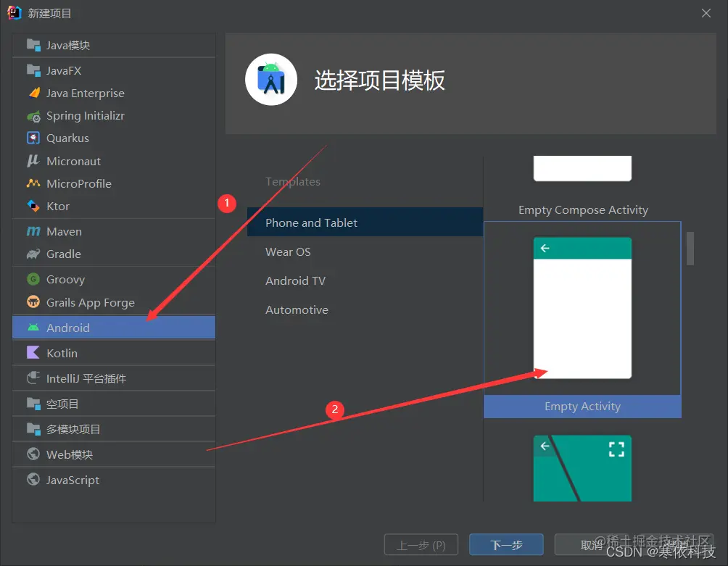
Task: Select the Micronaut generator
Action: point(73,161)
